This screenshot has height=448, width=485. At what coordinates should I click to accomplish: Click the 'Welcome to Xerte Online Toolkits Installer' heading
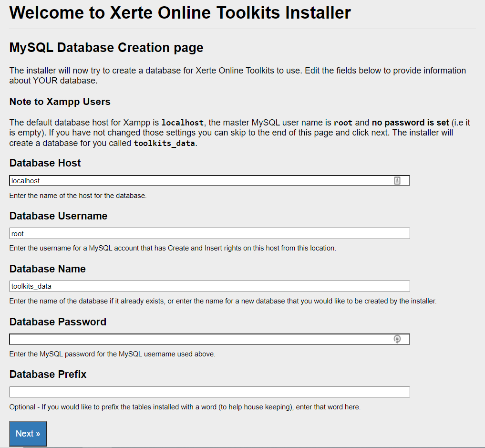pyautogui.click(x=180, y=13)
